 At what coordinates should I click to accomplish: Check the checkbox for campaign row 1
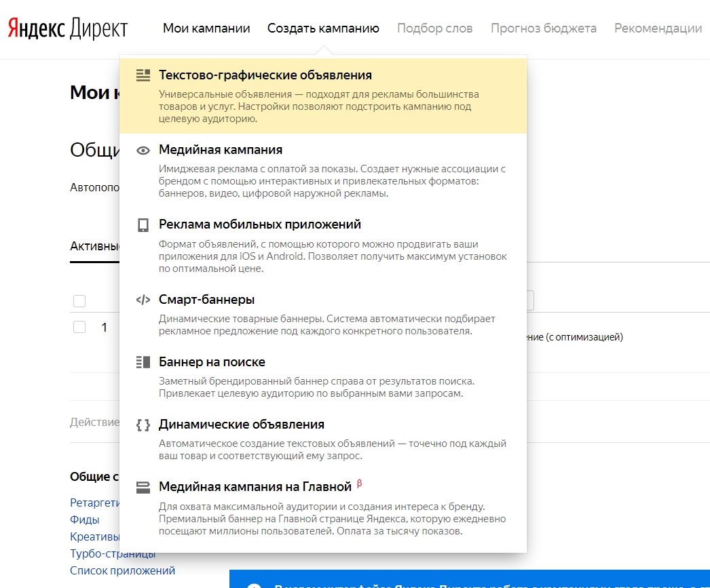pyautogui.click(x=79, y=327)
